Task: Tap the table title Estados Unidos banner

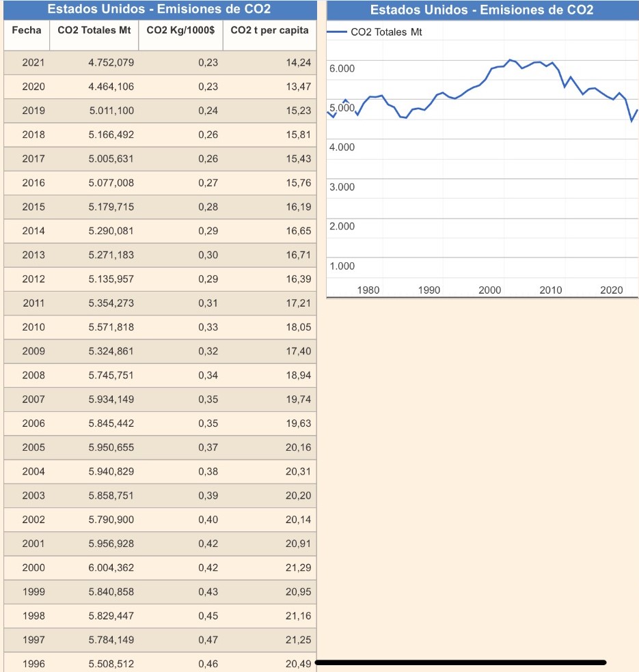Action: [x=159, y=10]
